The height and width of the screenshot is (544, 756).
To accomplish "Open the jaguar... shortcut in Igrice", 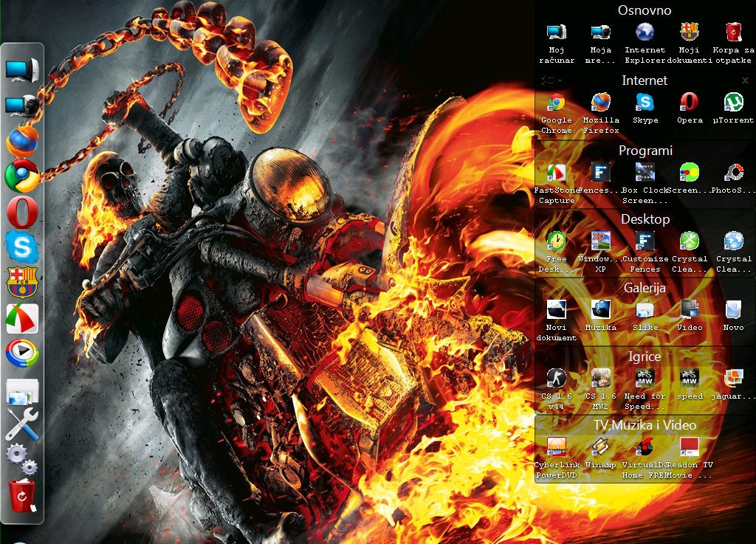I will coord(733,379).
